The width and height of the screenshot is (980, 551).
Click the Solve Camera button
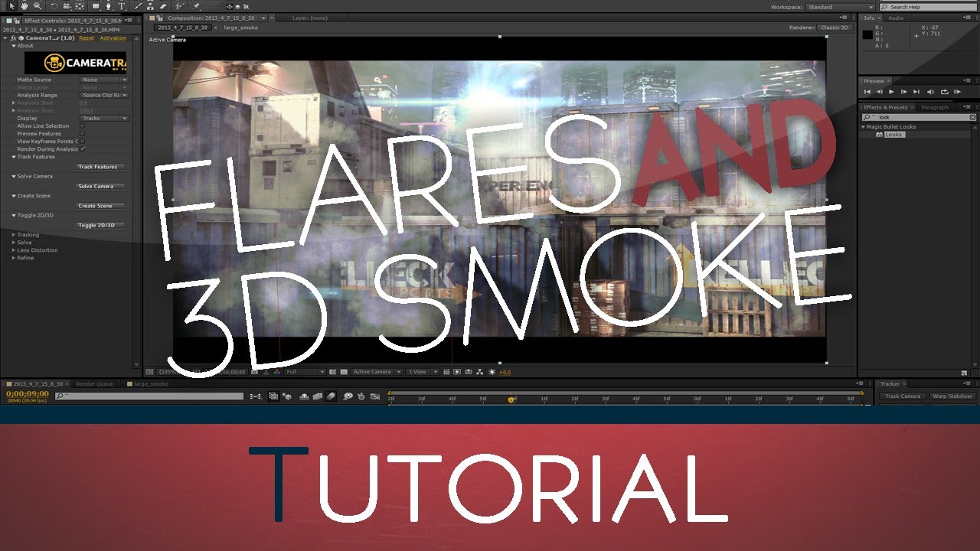coord(100,186)
